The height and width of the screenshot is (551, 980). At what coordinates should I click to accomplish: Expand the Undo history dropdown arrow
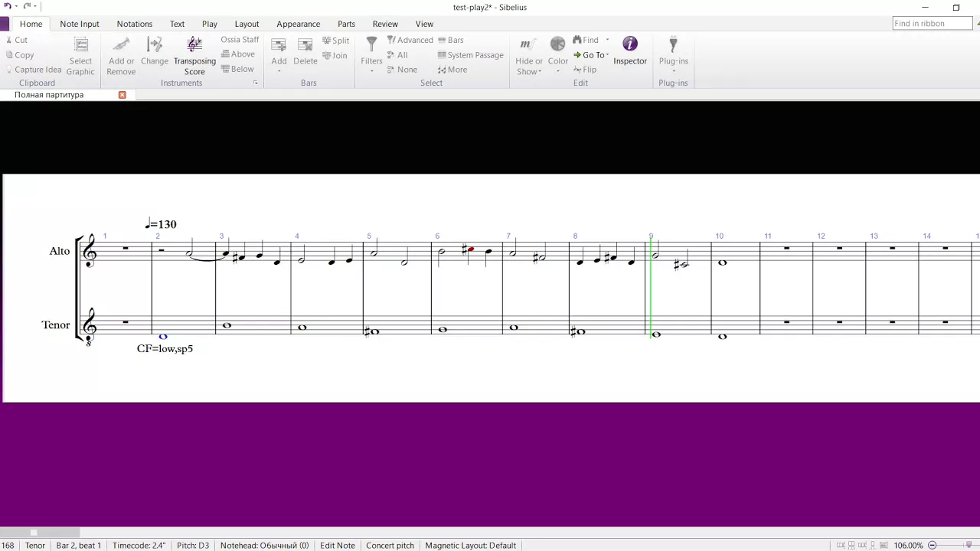pyautogui.click(x=15, y=6)
